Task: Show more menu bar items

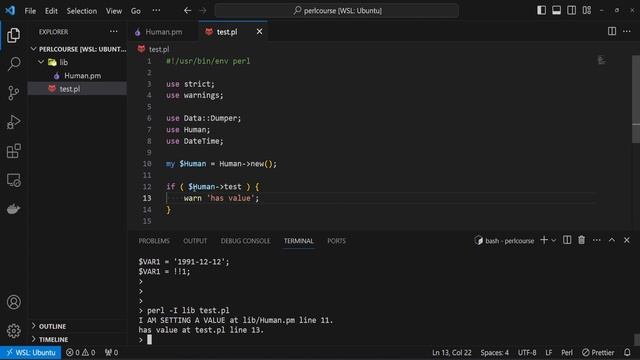Action: (156, 11)
